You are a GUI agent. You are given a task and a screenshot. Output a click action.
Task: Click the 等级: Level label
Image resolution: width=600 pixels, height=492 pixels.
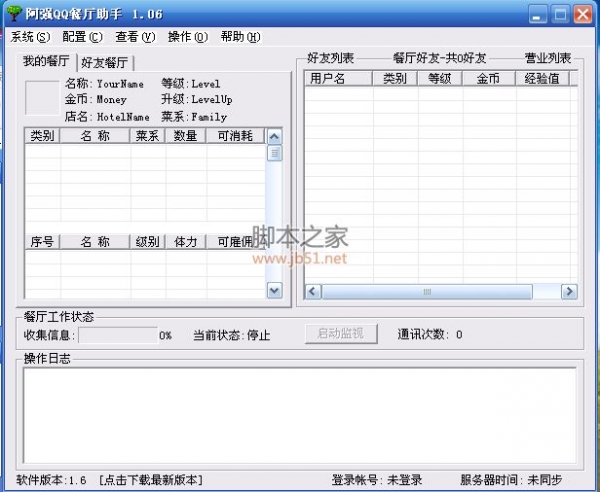coord(191,83)
